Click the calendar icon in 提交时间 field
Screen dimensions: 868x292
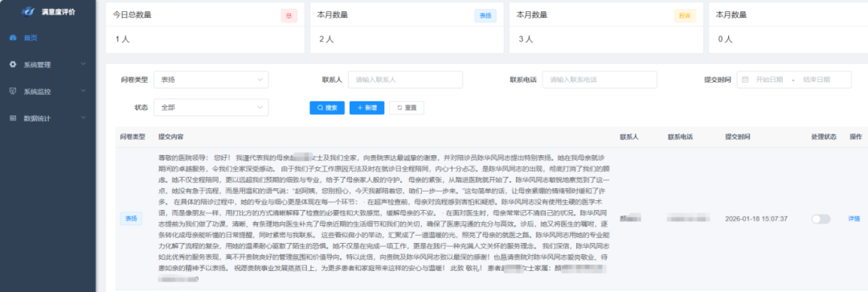point(745,80)
